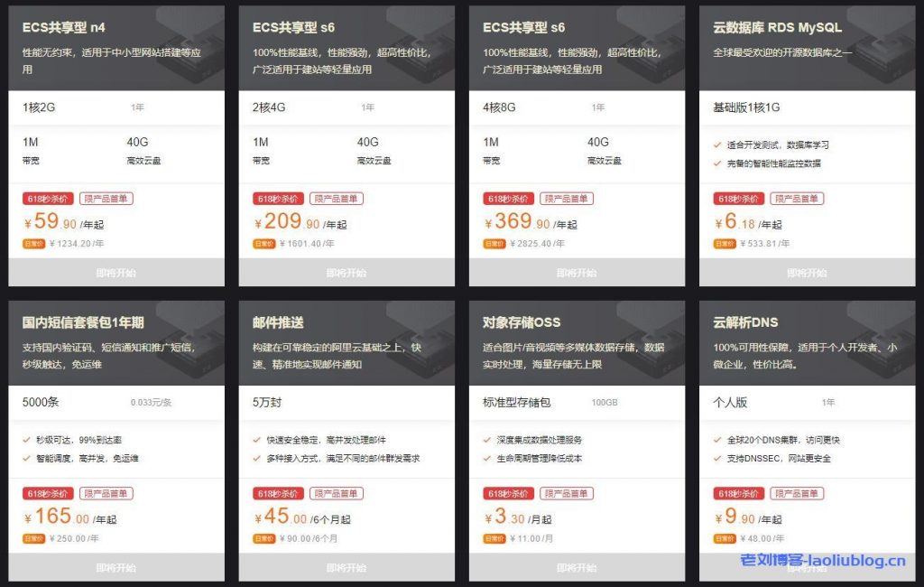
Task: Click the 限产品首单 tag on ECS n4 card
Action: [x=106, y=199]
